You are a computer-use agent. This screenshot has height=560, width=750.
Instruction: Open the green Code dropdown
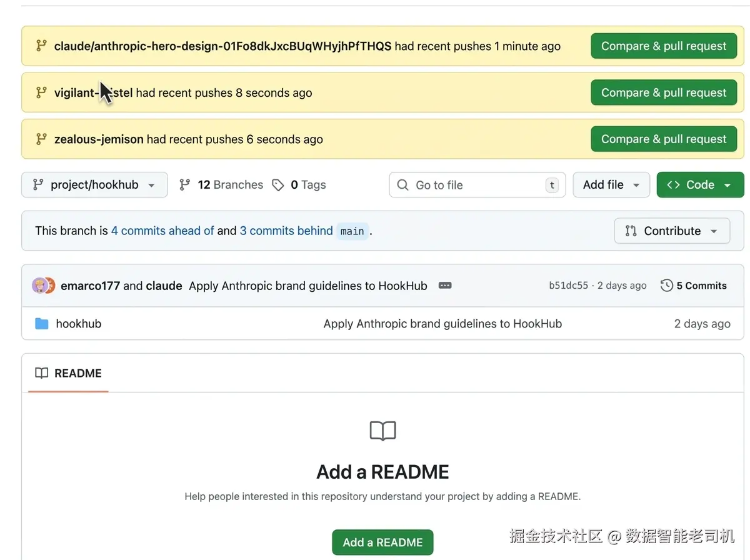coord(699,185)
